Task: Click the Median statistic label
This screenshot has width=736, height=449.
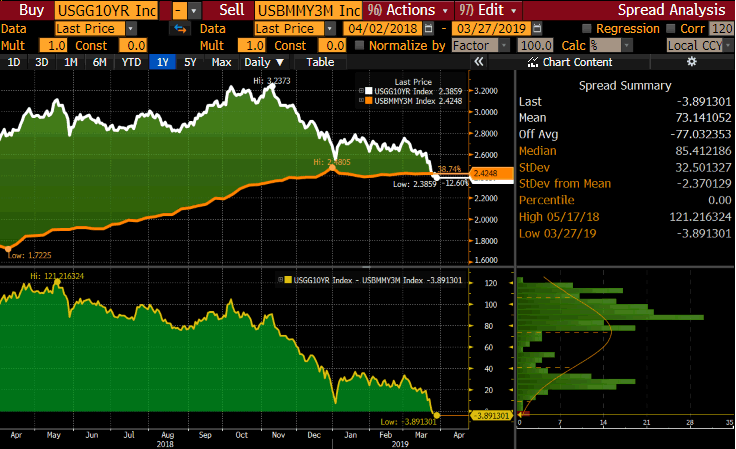Action: [537, 151]
